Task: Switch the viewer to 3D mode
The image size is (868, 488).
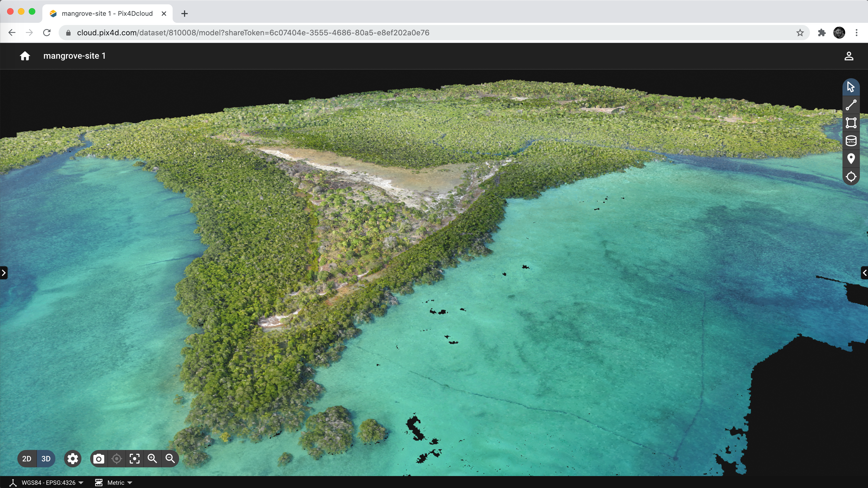Action: 46,459
